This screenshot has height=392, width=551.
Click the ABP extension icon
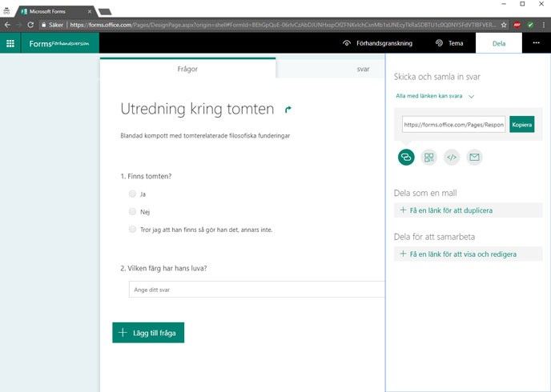click(517, 25)
